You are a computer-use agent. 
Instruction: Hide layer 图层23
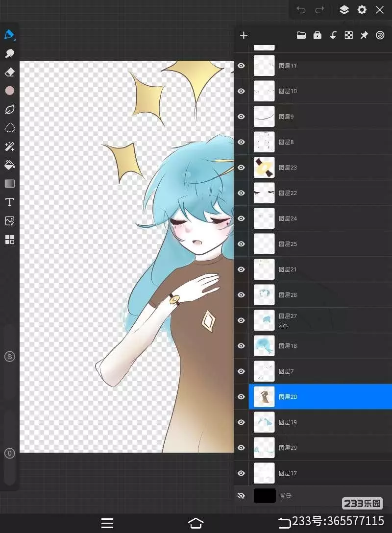(241, 167)
